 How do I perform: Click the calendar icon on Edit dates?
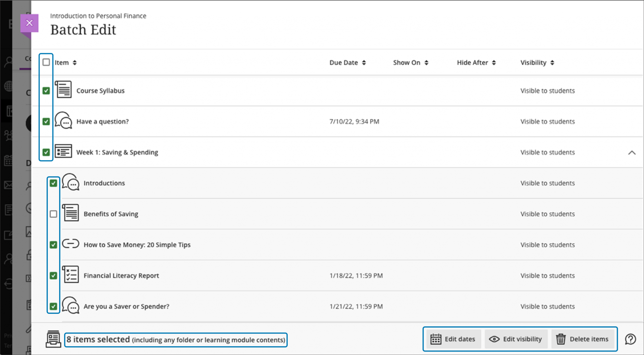[x=436, y=339]
